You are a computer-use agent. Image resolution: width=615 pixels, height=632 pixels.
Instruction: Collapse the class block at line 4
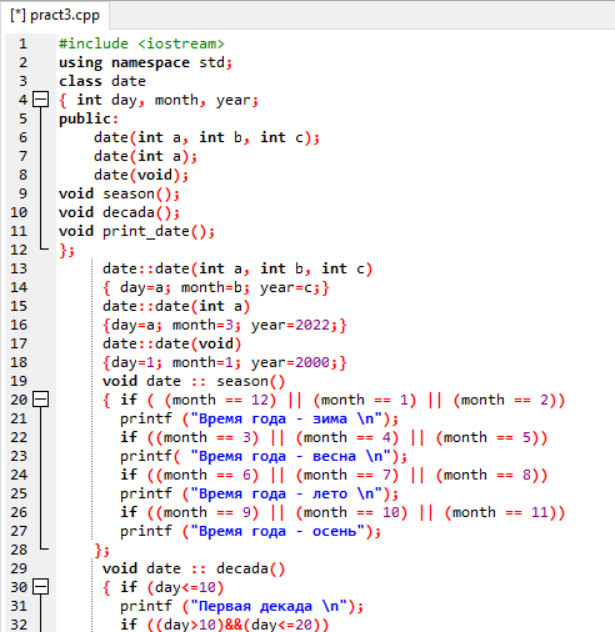coord(41,100)
